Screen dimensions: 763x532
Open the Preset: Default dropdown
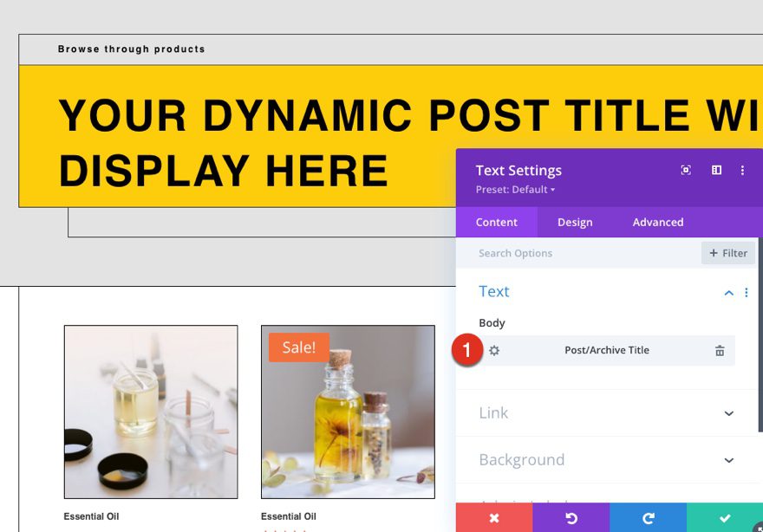(515, 189)
